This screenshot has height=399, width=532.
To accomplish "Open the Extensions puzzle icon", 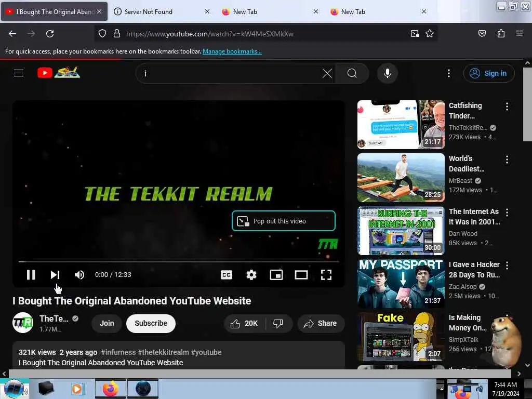I will pos(501,34).
